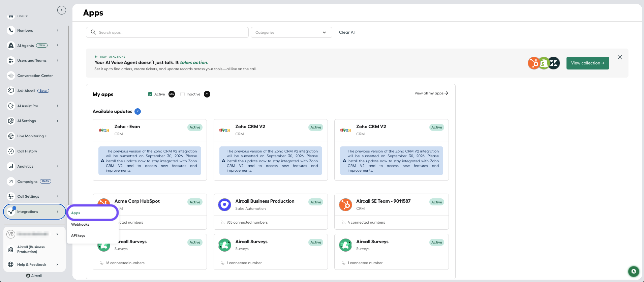The height and width of the screenshot is (282, 644).
Task: Click the "765 connected numbers" text
Action: [247, 222]
